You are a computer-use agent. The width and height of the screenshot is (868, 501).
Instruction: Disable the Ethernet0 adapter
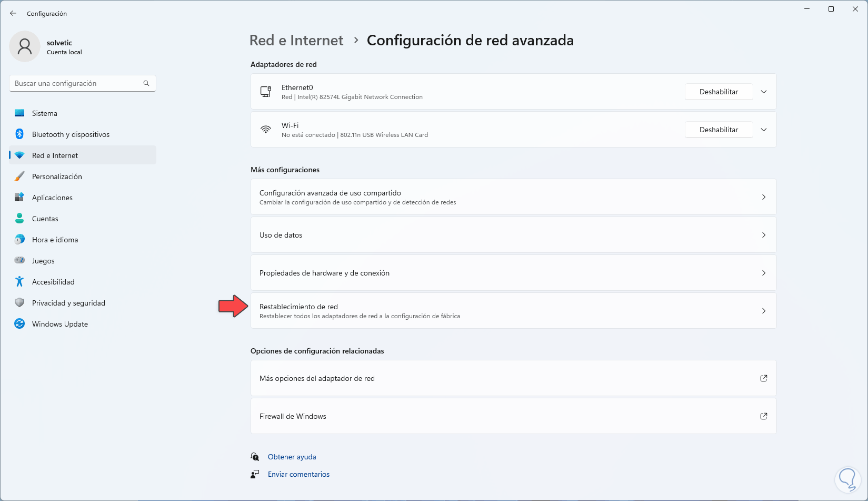click(719, 92)
